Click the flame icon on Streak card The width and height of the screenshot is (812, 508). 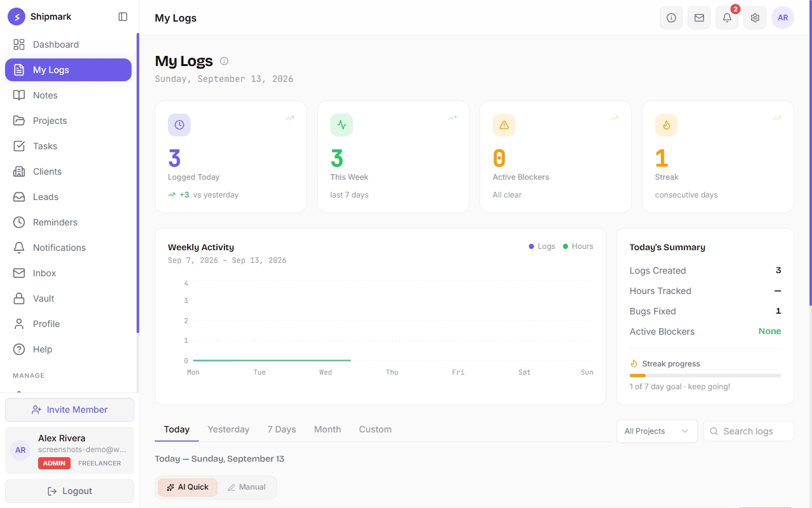click(667, 125)
